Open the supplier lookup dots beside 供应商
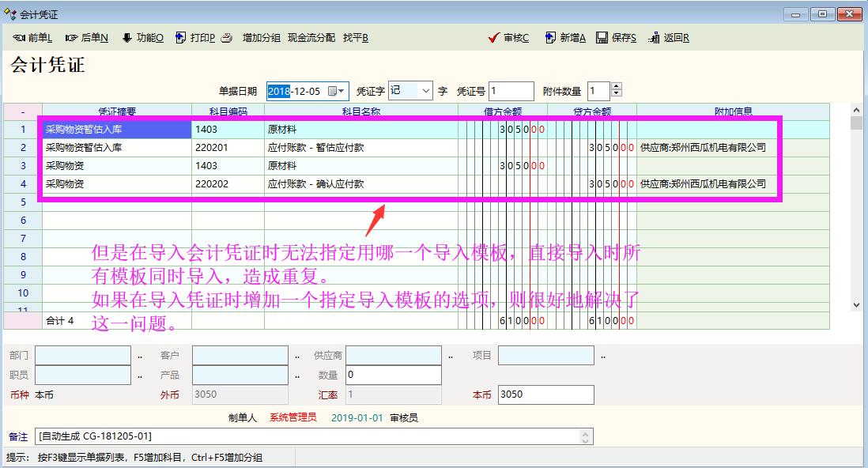The height and width of the screenshot is (468, 868). click(451, 357)
